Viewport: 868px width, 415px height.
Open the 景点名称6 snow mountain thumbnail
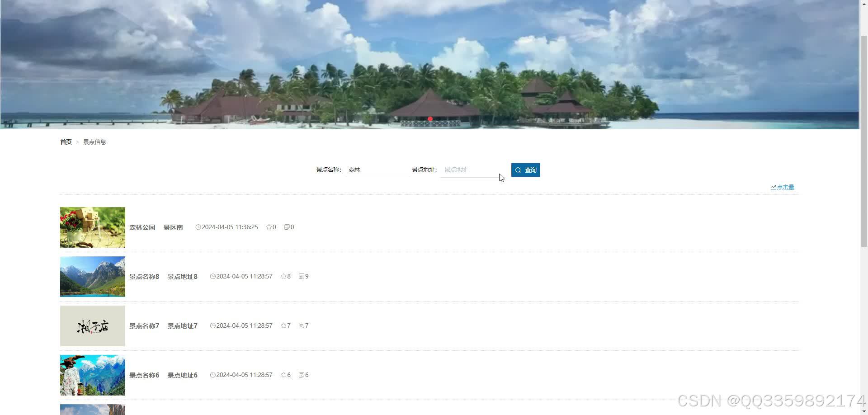[93, 375]
